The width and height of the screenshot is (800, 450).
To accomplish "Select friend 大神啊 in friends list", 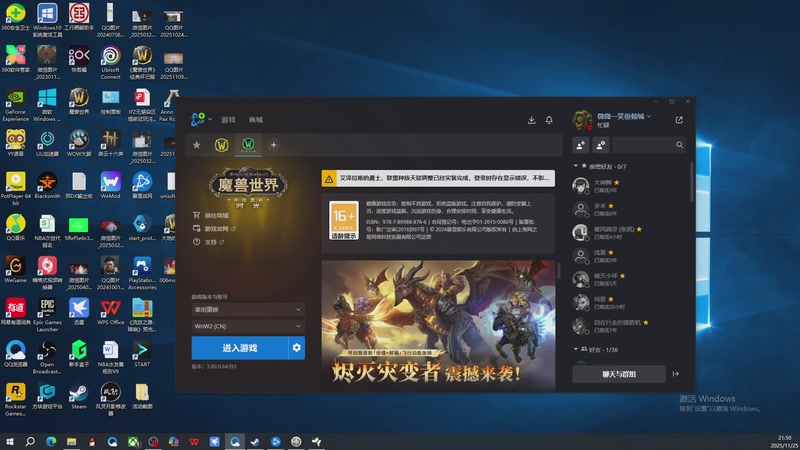I will pyautogui.click(x=630, y=186).
